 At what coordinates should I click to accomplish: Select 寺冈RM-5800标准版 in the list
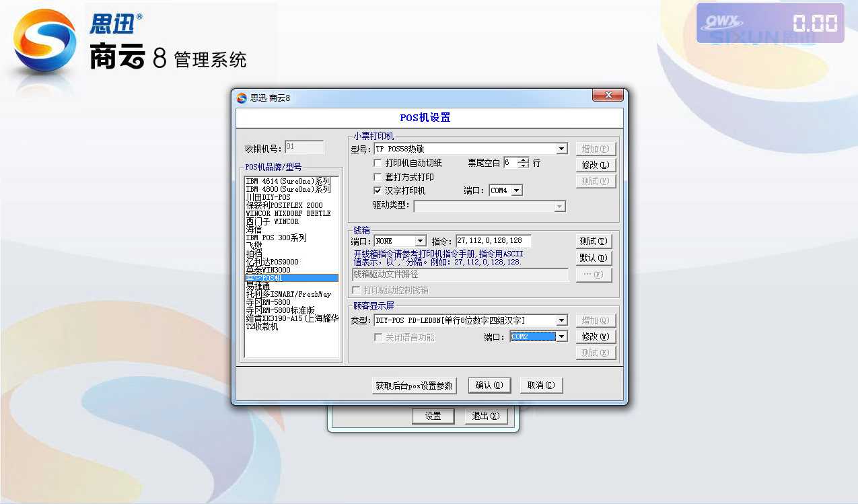click(291, 310)
